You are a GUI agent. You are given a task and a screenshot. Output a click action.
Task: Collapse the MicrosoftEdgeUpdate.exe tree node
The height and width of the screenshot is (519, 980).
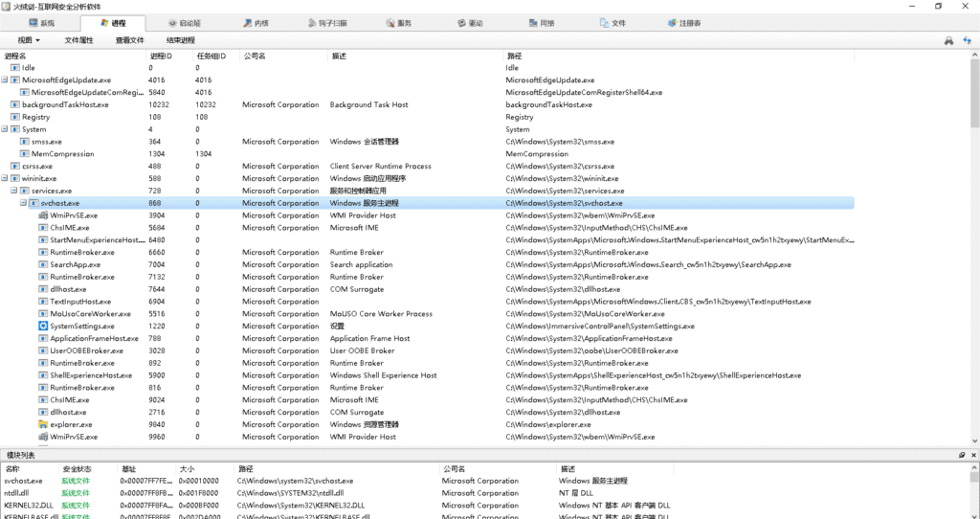pos(5,80)
